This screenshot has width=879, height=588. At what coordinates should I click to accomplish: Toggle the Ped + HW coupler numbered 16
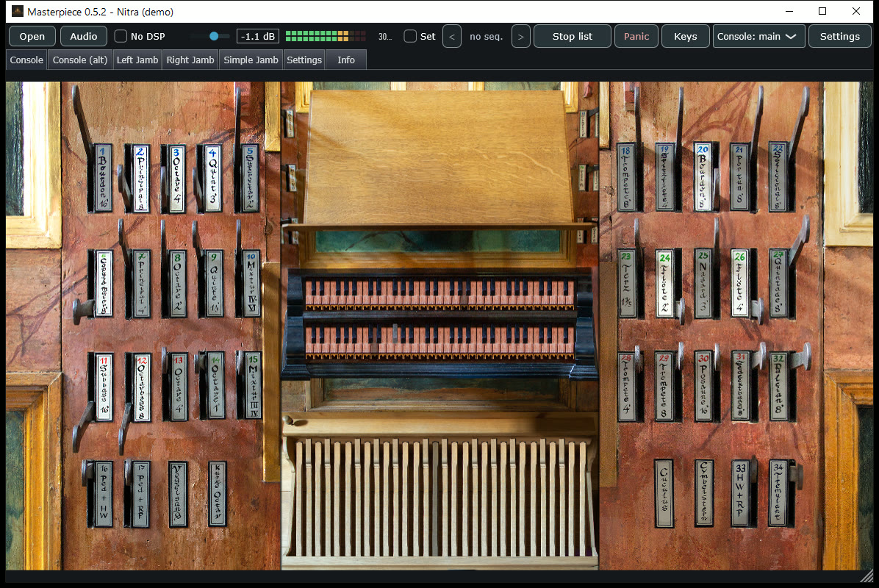click(104, 494)
